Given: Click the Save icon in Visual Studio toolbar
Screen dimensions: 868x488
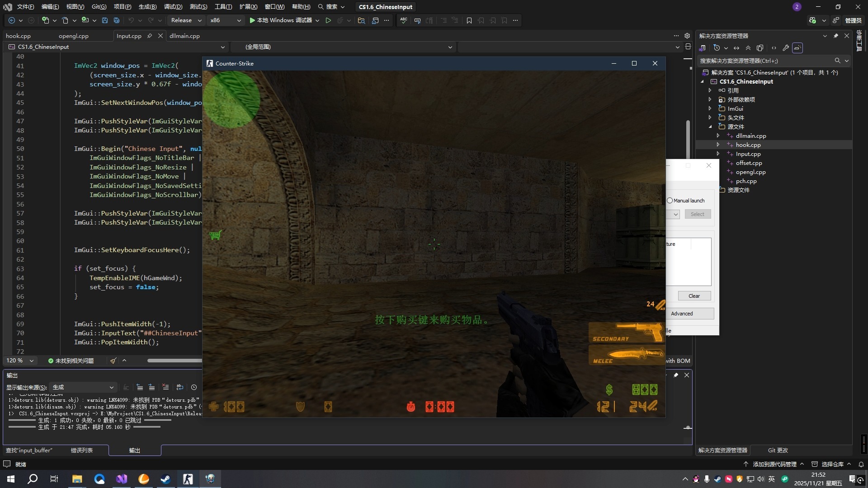Looking at the screenshot, I should tap(105, 20).
